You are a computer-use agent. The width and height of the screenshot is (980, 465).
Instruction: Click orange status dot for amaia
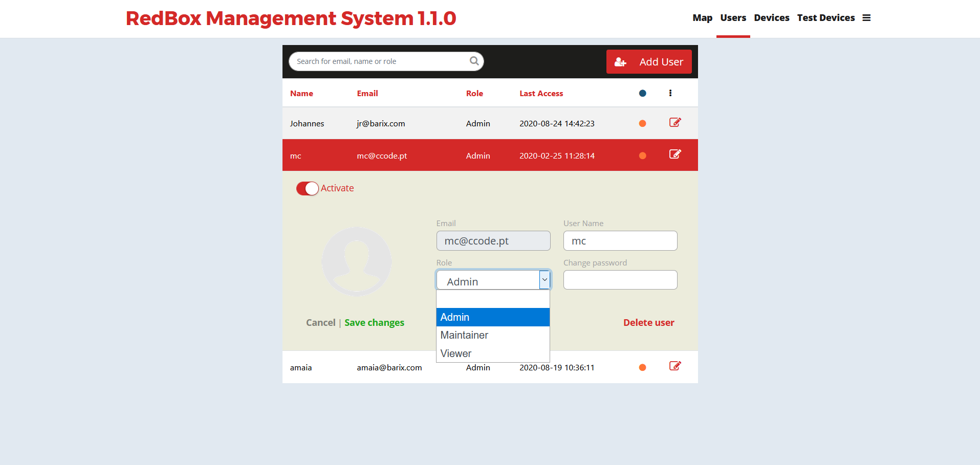tap(642, 367)
